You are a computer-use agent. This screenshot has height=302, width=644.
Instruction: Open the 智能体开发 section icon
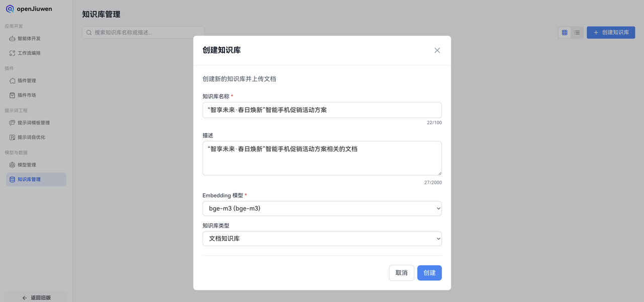coord(12,38)
